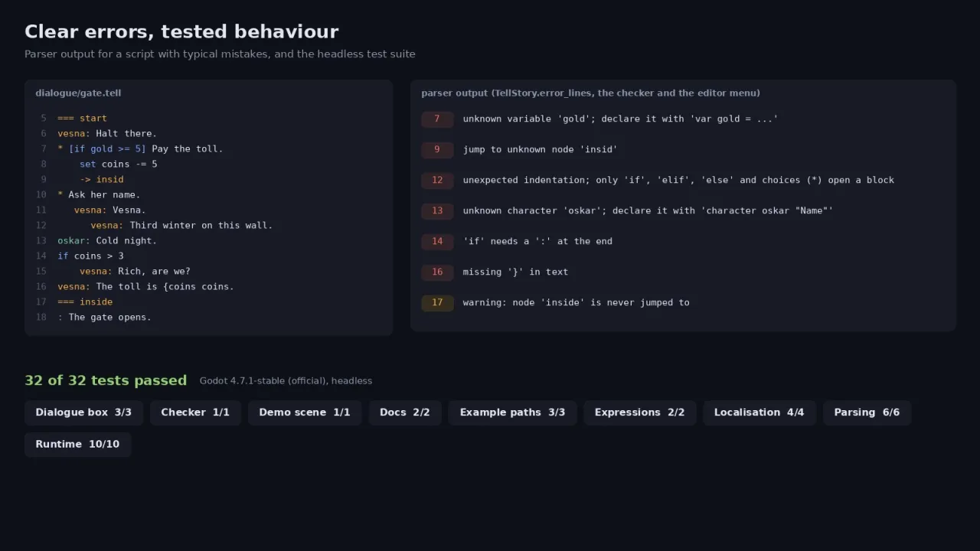Image resolution: width=980 pixels, height=551 pixels.
Task: Click the "-> insid" jump line
Action: 102,179
